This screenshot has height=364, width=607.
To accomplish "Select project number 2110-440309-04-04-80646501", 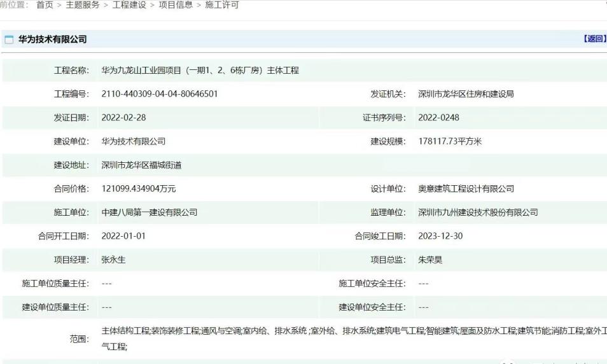I will coord(160,94).
